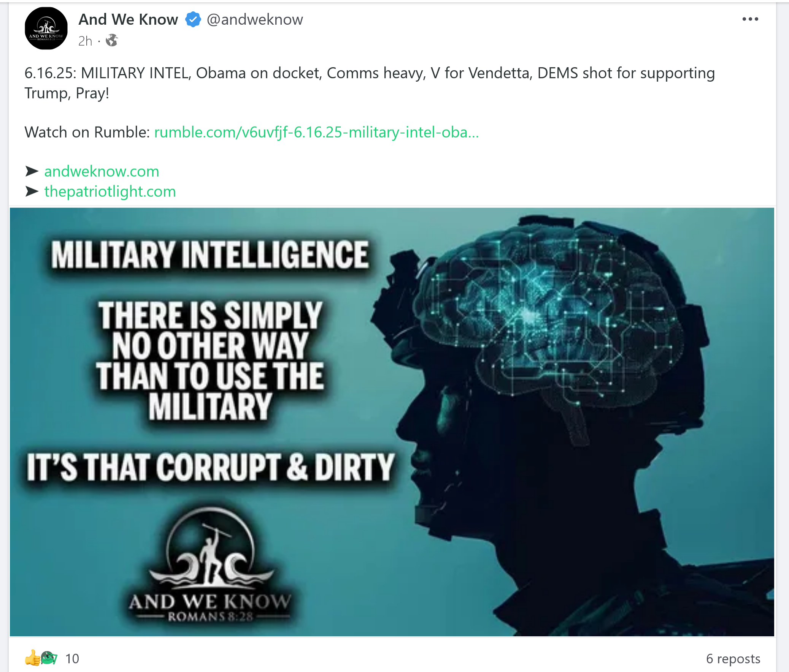
Task: Click the green frog reaction emoji
Action: (49, 658)
